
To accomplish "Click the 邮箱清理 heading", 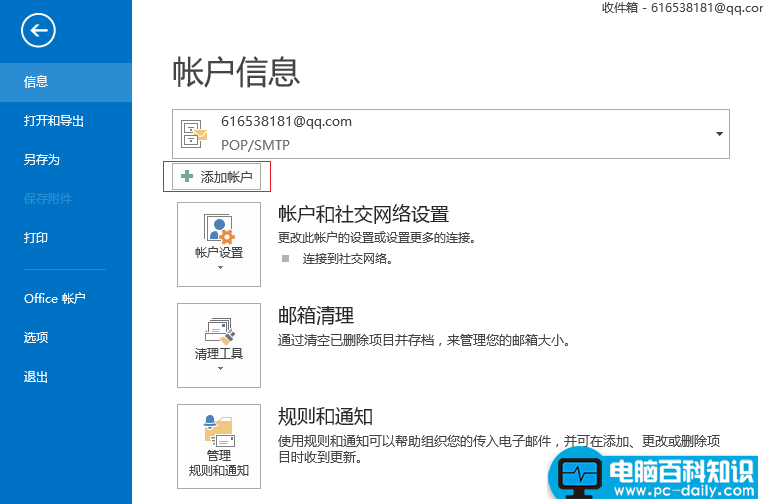I will [316, 316].
